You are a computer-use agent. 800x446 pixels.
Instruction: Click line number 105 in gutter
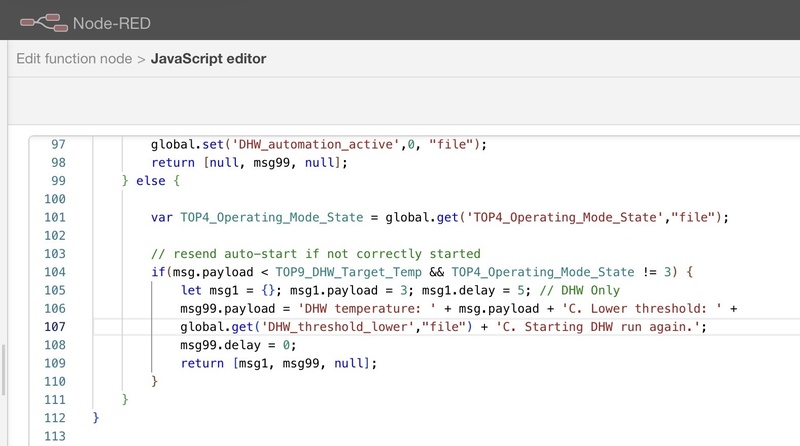click(55, 290)
